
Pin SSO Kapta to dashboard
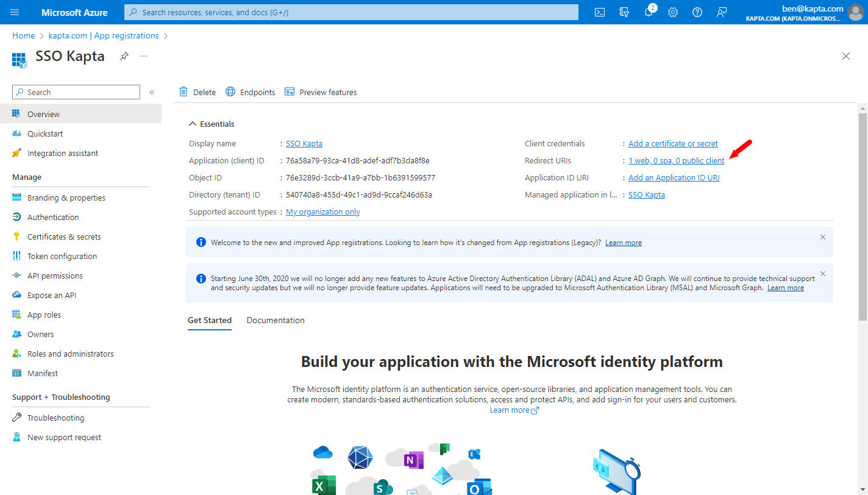click(x=124, y=56)
